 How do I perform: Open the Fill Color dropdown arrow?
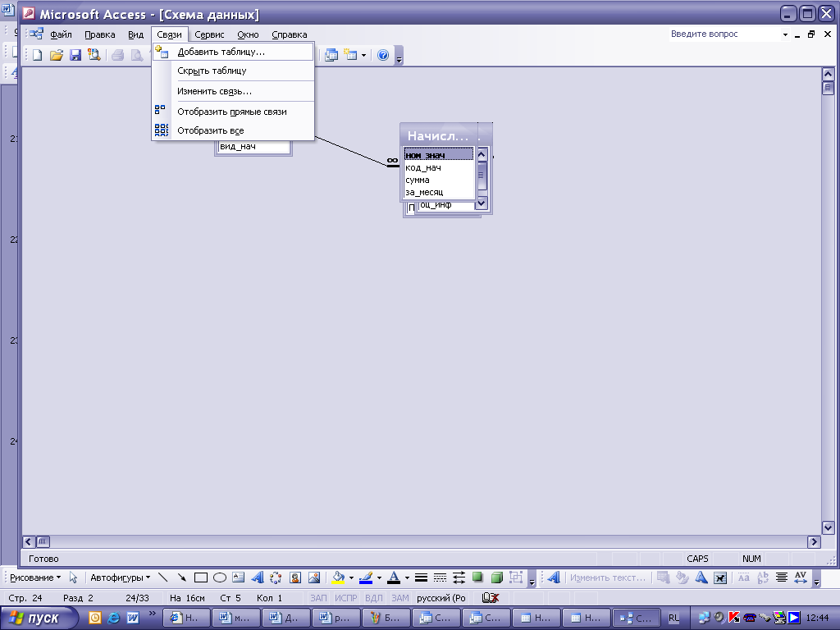click(351, 578)
